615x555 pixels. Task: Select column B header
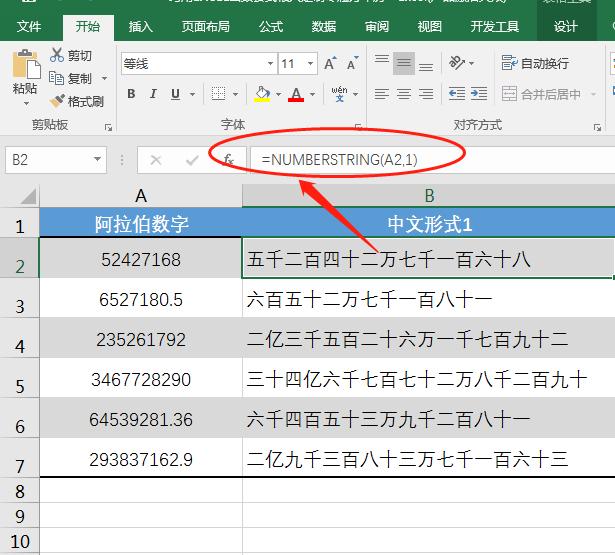[x=429, y=195]
